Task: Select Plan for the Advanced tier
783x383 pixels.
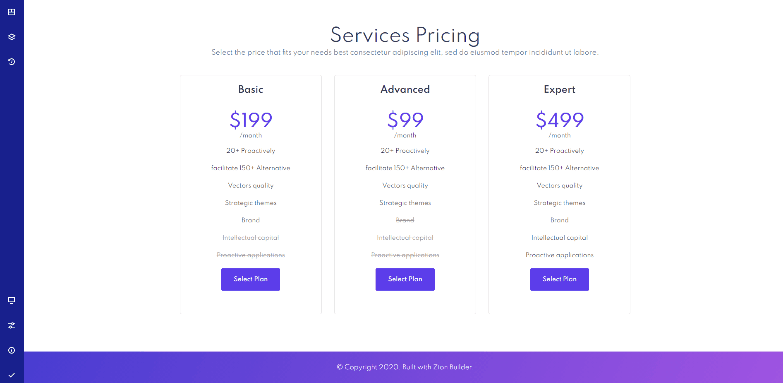Action: point(405,279)
